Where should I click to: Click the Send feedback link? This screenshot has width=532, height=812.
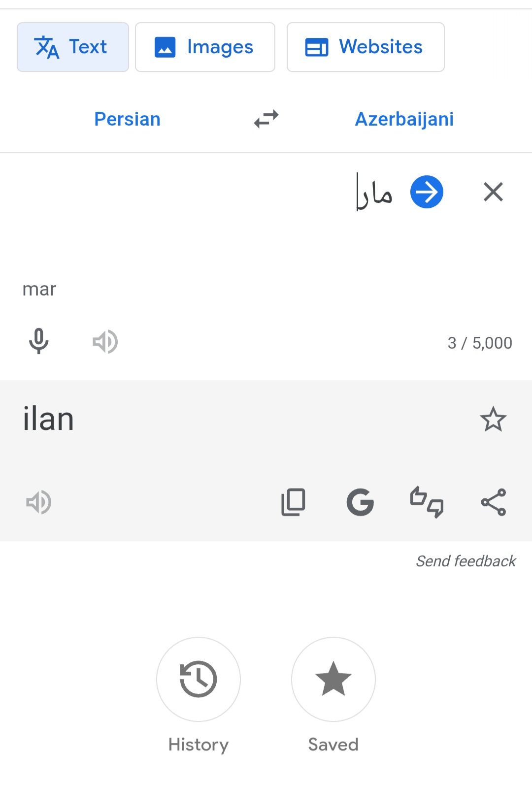465,561
